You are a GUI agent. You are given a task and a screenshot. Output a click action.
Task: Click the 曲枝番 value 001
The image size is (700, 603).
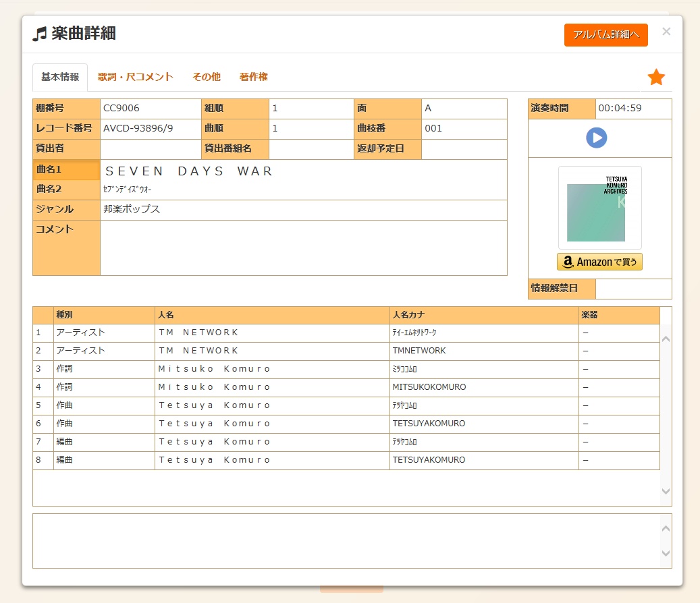pos(433,128)
